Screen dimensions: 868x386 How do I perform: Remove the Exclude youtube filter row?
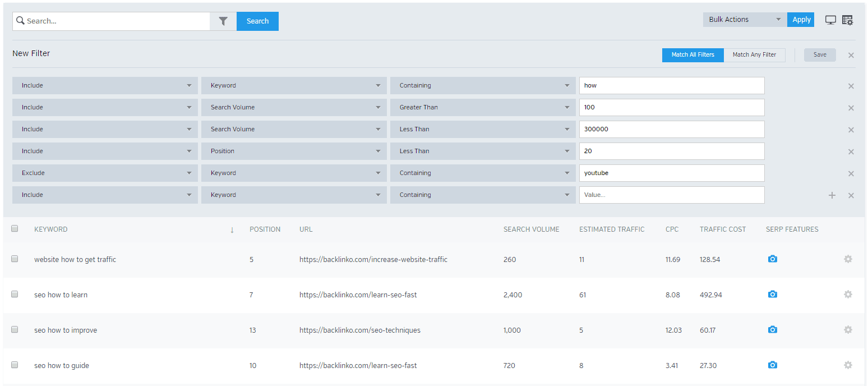(851, 173)
